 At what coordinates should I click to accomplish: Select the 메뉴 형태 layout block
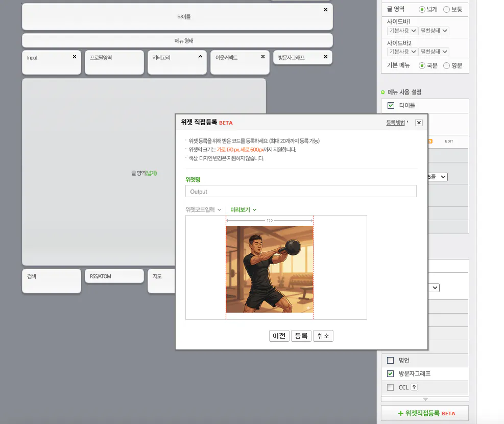(x=177, y=41)
